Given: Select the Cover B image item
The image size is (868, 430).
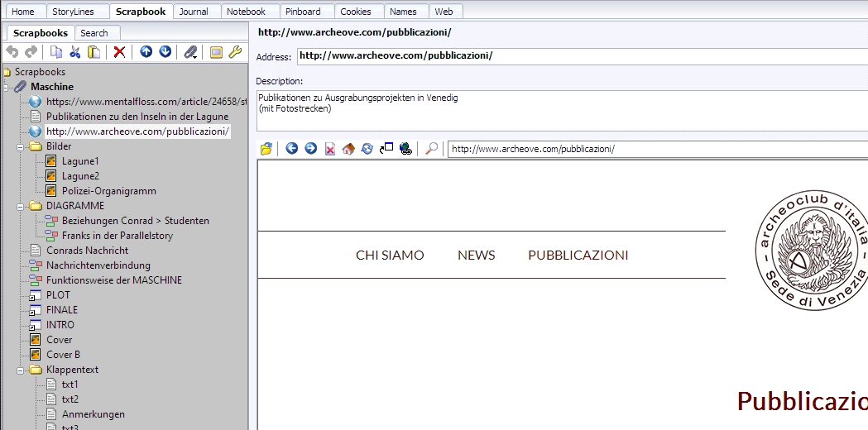Looking at the screenshot, I should tap(63, 355).
